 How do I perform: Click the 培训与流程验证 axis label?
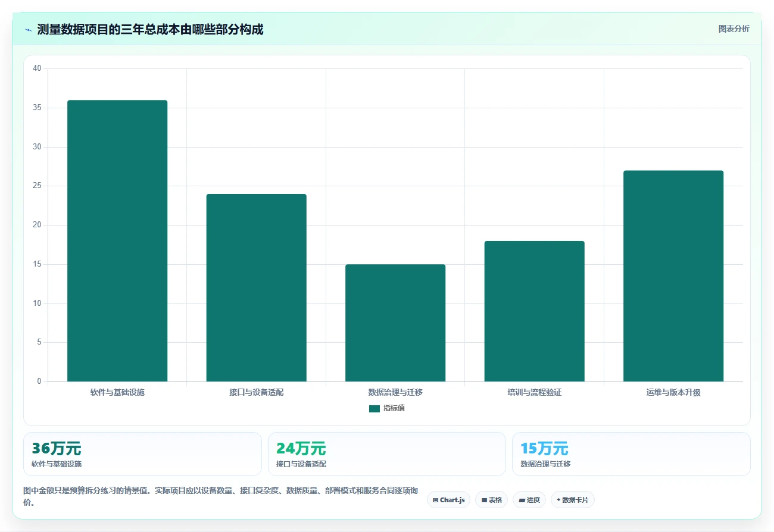click(x=534, y=393)
